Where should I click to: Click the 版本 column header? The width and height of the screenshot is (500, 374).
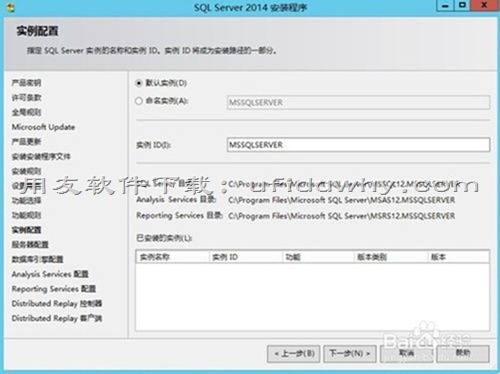point(459,257)
